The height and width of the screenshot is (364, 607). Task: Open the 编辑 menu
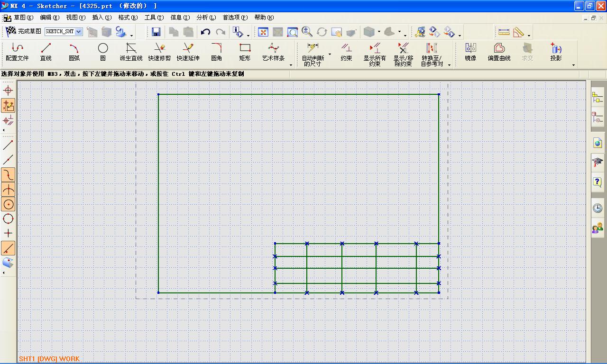tap(50, 18)
